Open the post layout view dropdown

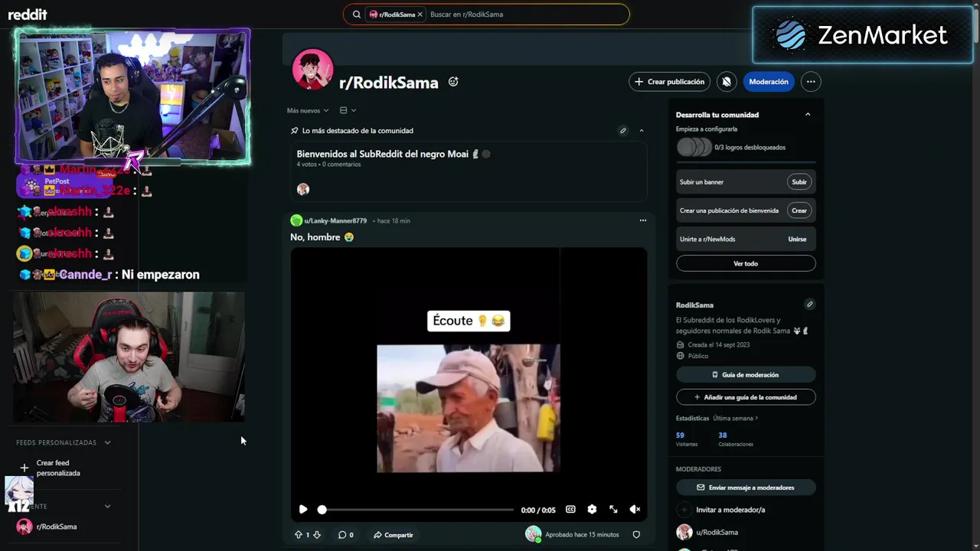click(348, 110)
